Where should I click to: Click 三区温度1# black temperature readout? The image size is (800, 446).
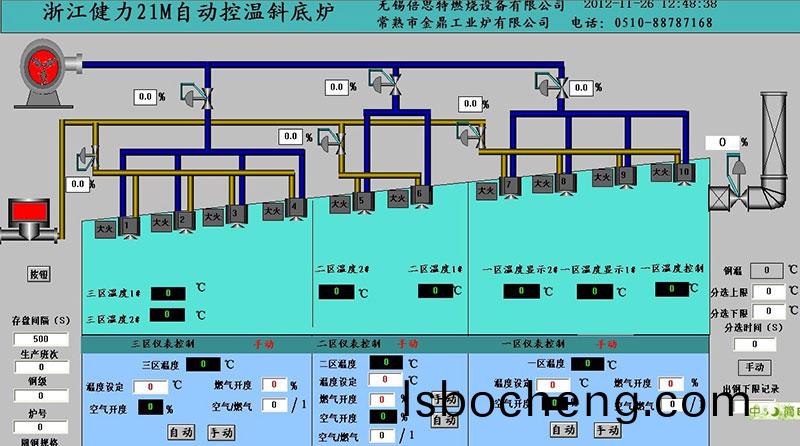point(168,293)
